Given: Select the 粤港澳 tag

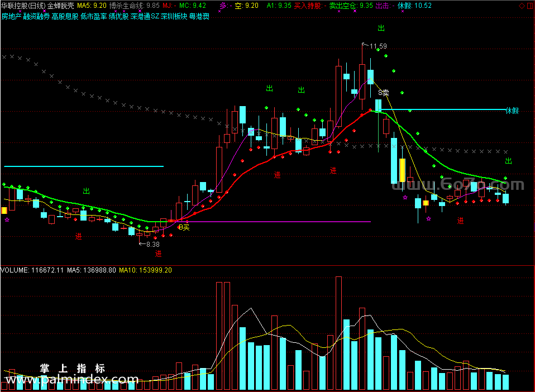Looking at the screenshot, I should click(199, 16).
